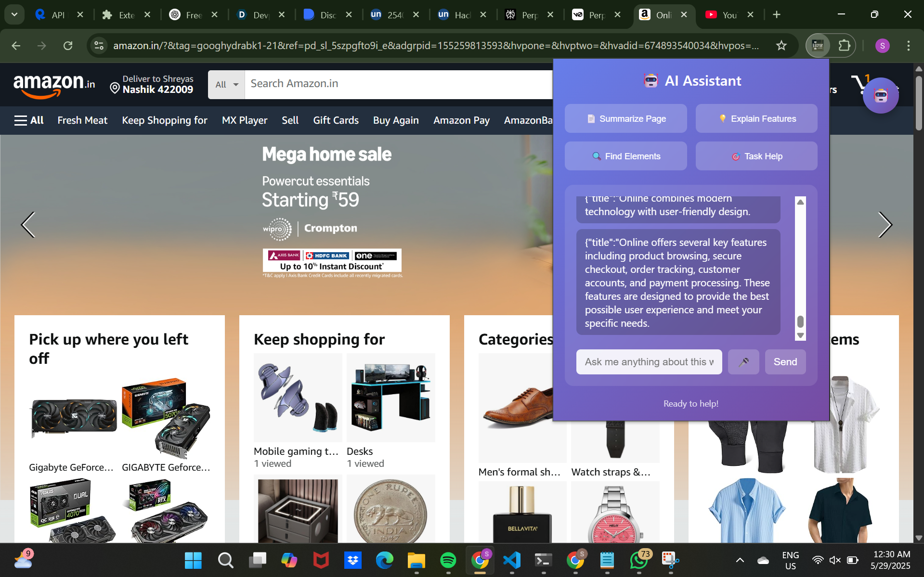This screenshot has width=924, height=577.
Task: Bookmark this page with the star icon
Action: 781,46
